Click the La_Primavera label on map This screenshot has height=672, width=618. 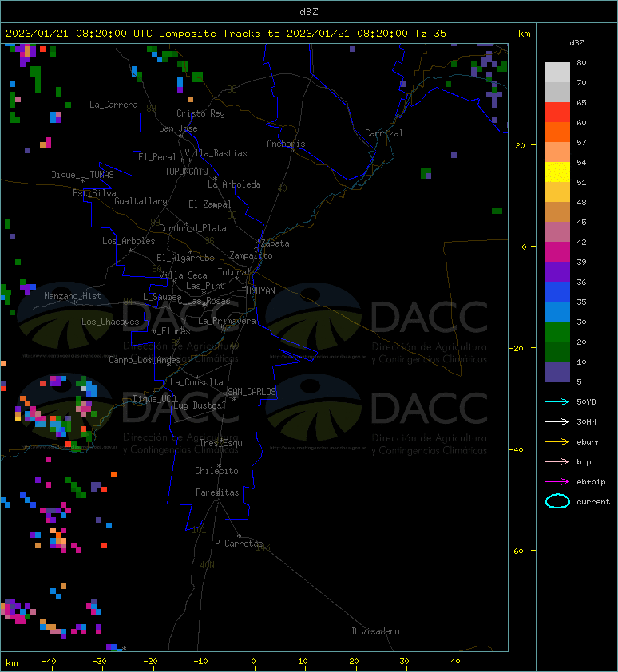click(x=227, y=321)
